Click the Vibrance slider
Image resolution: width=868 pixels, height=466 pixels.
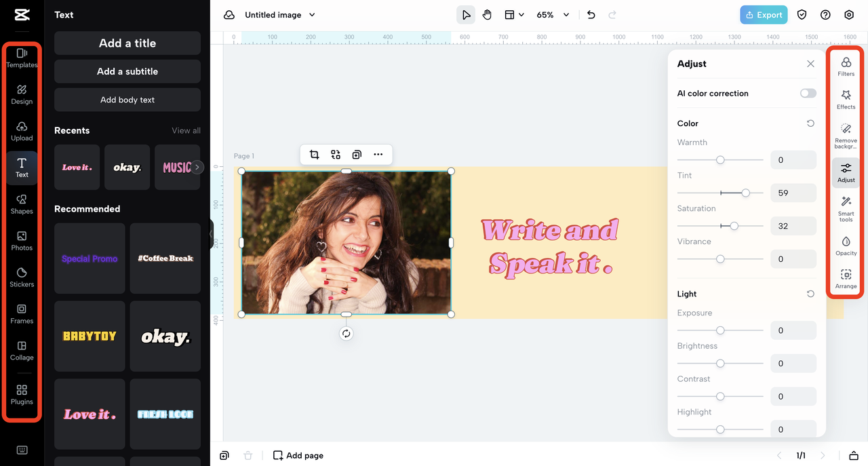pyautogui.click(x=720, y=259)
